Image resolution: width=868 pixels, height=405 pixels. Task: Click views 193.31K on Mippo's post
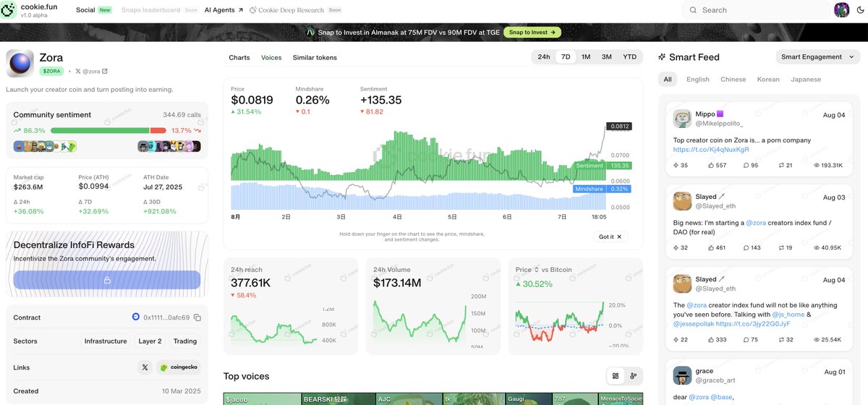coord(827,165)
